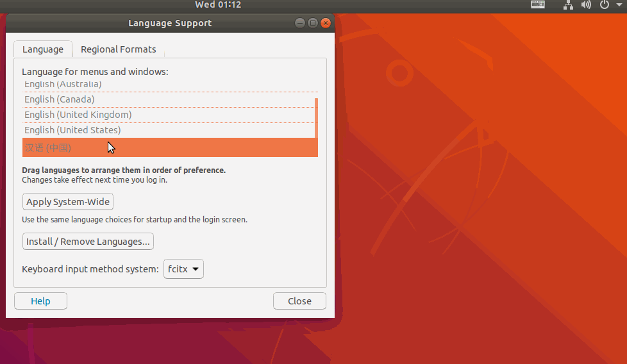Pick English (United States) language entry
The width and height of the screenshot is (627, 364).
72,130
